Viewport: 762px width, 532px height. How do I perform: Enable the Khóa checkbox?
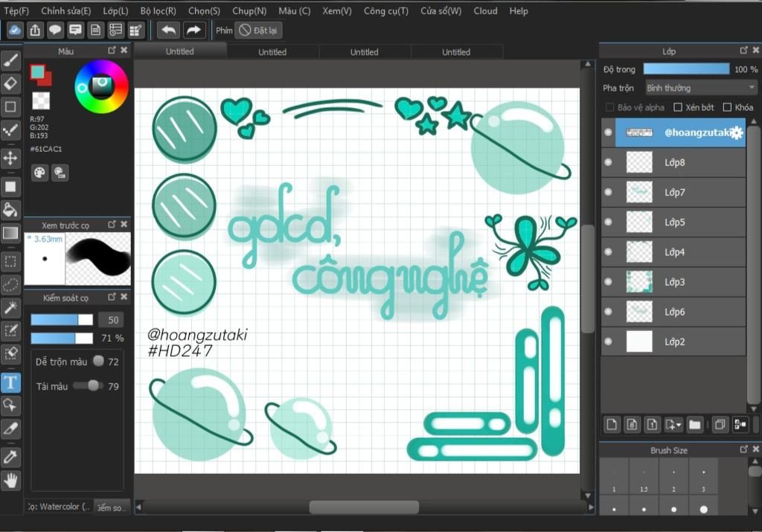point(727,107)
